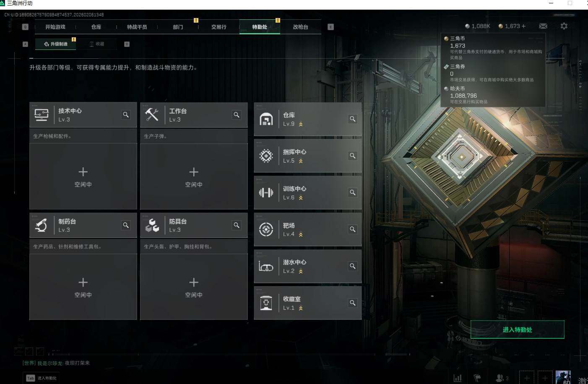Image resolution: width=588 pixels, height=384 pixels.
Task: Open the settings gear icon
Action: tap(564, 26)
